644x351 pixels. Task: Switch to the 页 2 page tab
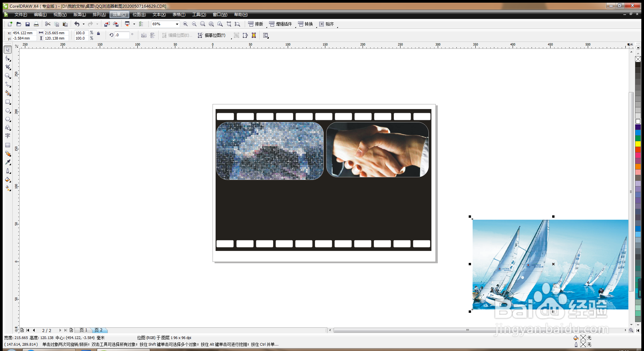click(98, 330)
